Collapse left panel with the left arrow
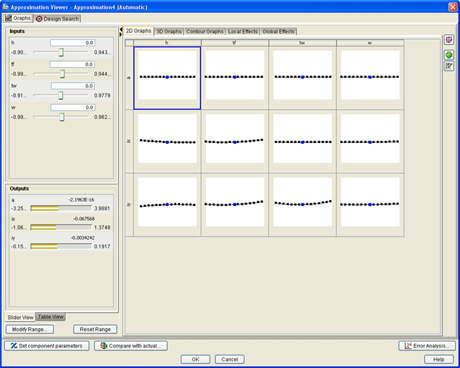Screen dimensions: 460x368 point(121,30)
